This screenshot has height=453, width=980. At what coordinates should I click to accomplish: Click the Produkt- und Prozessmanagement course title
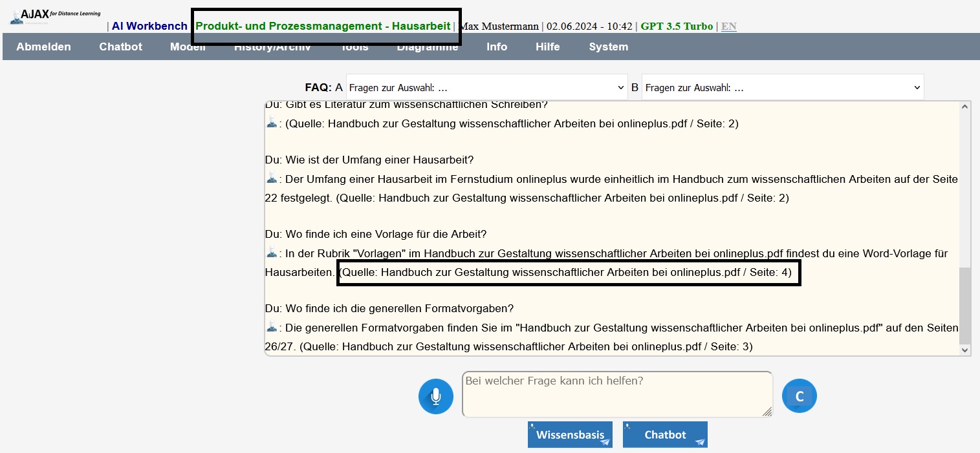click(323, 26)
